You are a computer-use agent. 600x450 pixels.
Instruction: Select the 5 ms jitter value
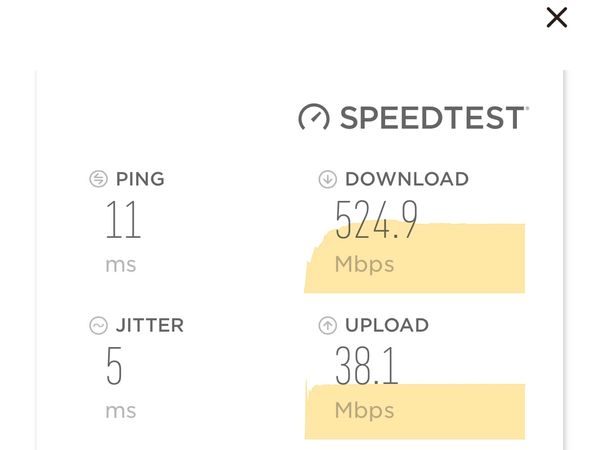pyautogui.click(x=114, y=365)
